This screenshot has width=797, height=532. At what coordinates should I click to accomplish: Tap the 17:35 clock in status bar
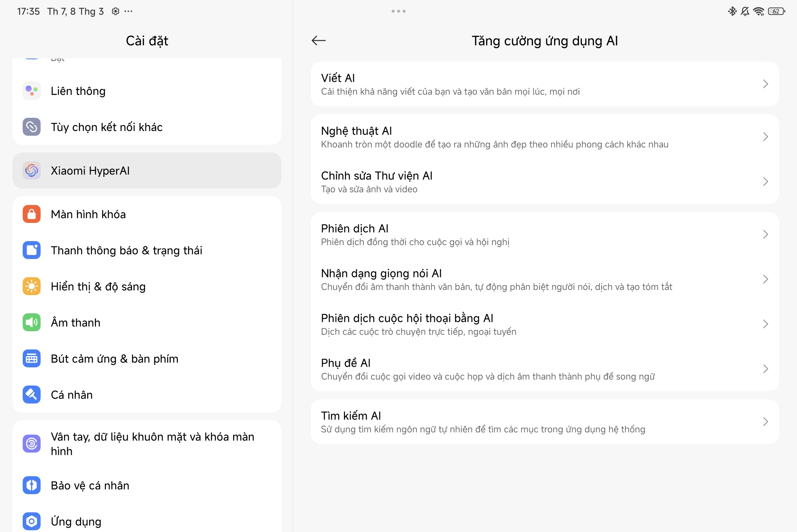[x=29, y=11]
